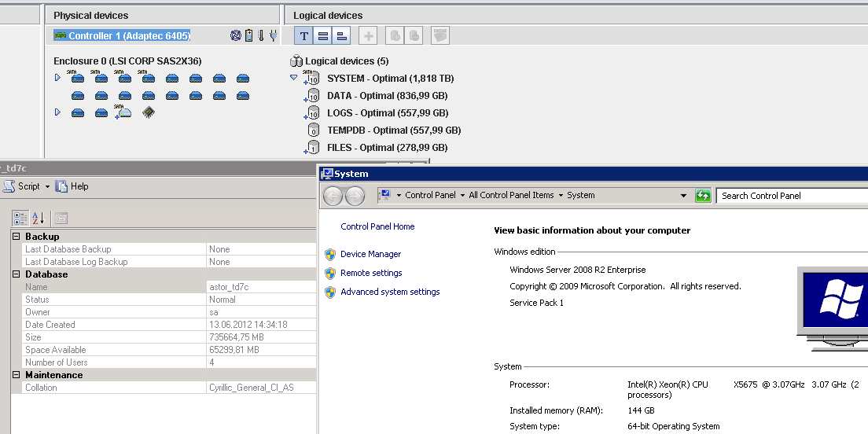Click the controller temperature thermometer icon
Viewport: 868px width, 434px height.
coord(260,35)
